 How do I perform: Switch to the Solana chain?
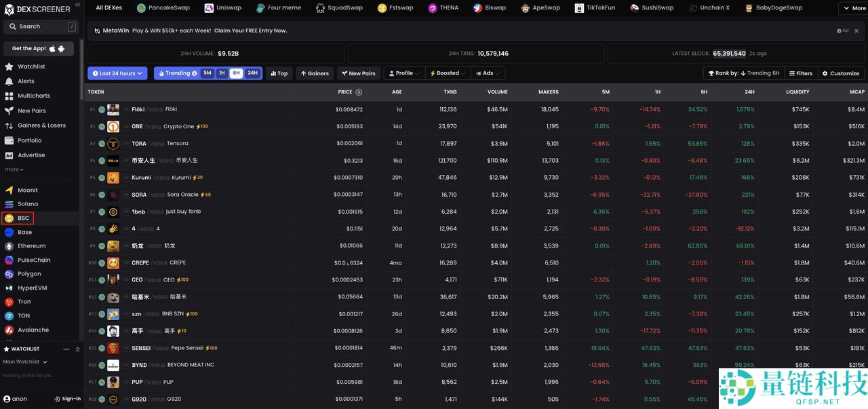pyautogui.click(x=27, y=203)
